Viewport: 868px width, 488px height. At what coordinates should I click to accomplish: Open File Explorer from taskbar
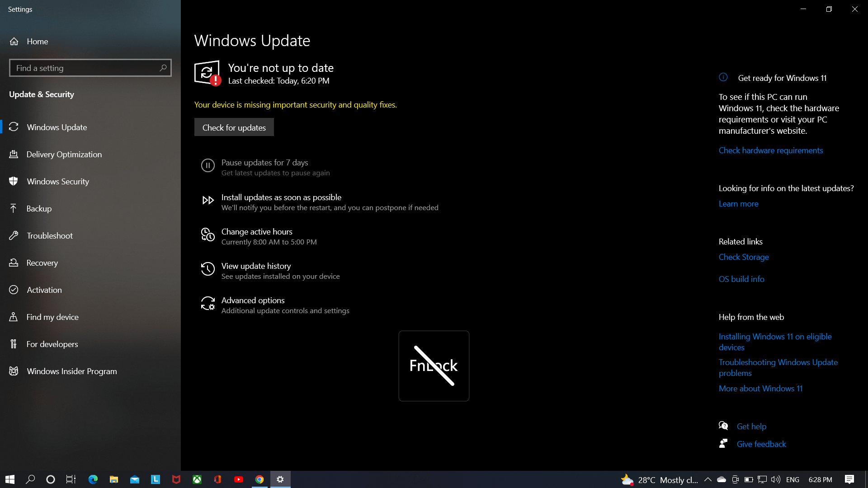click(x=114, y=479)
